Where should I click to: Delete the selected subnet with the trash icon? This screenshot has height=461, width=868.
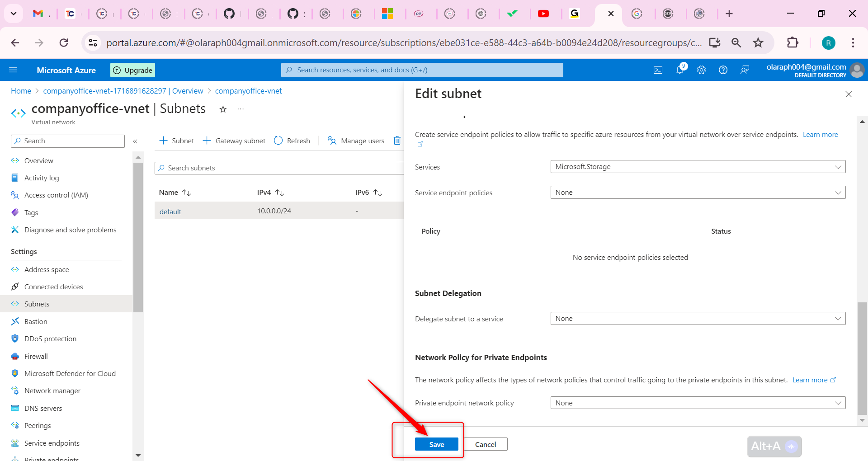click(x=397, y=141)
